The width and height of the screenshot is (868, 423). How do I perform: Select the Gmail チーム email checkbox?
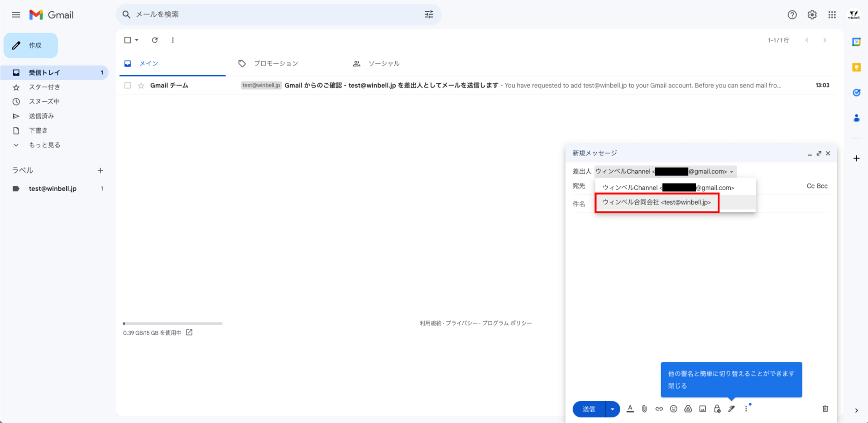(127, 85)
